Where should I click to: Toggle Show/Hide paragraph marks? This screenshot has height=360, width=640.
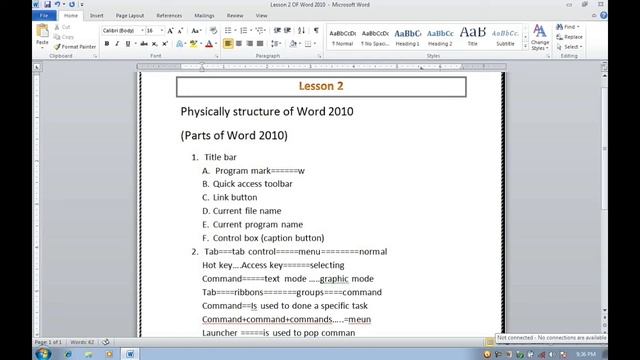tap(316, 31)
